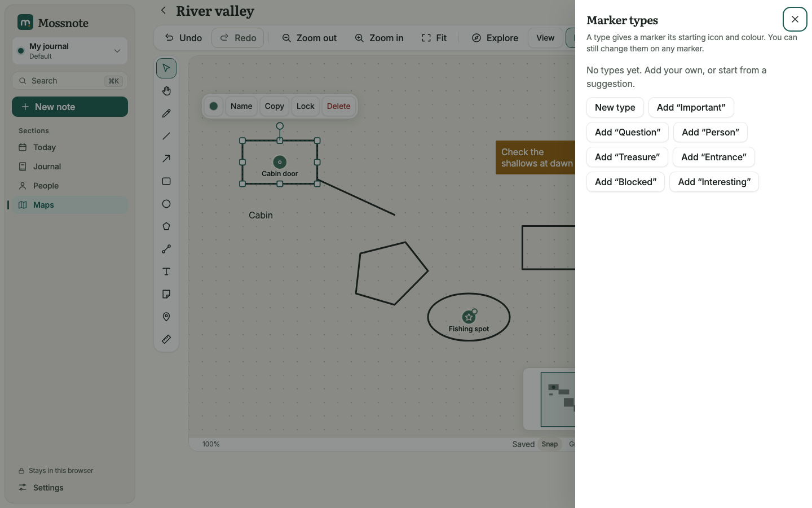Add the "Entrance" marker type
The width and height of the screenshot is (812, 508).
pyautogui.click(x=714, y=157)
